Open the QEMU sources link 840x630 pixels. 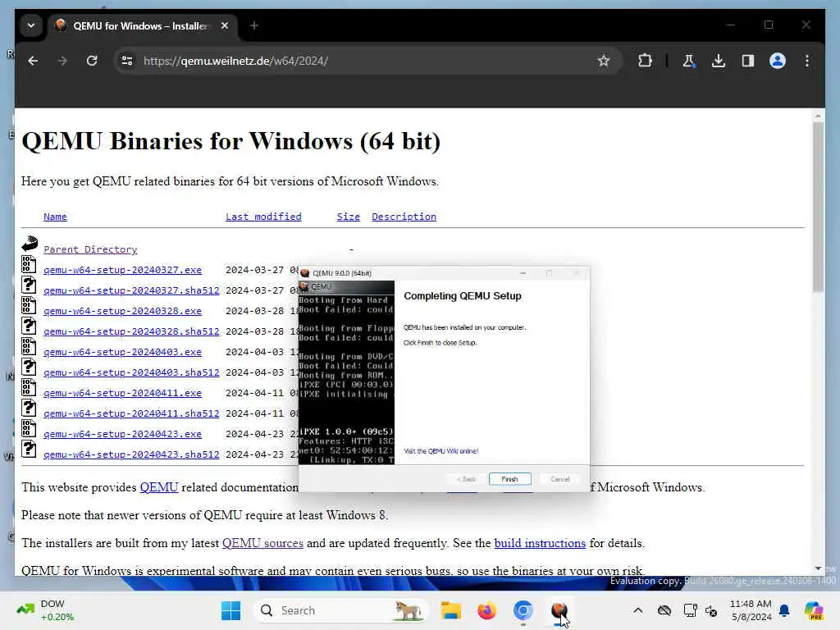262,543
